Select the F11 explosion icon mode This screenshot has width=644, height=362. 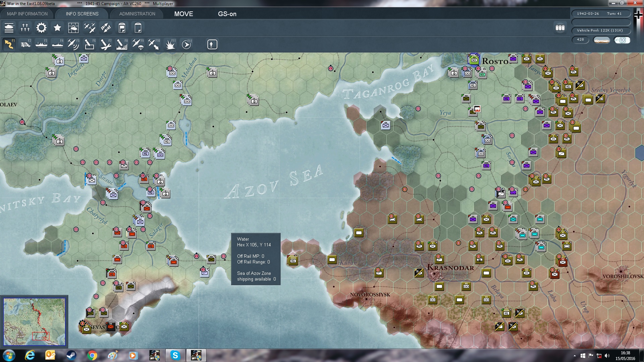coord(170,44)
